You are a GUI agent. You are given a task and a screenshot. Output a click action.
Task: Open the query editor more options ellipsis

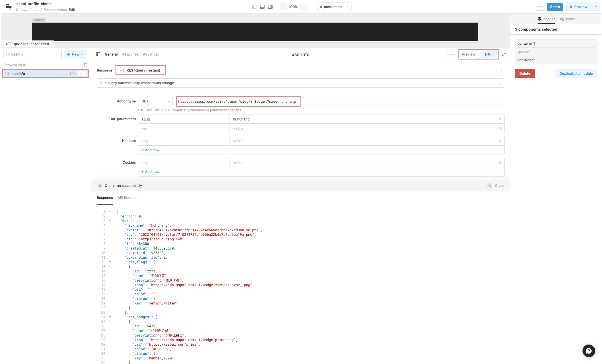[452, 54]
